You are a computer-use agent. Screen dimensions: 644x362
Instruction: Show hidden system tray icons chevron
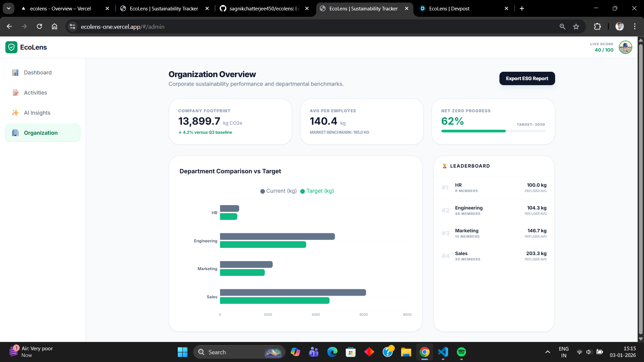547,352
